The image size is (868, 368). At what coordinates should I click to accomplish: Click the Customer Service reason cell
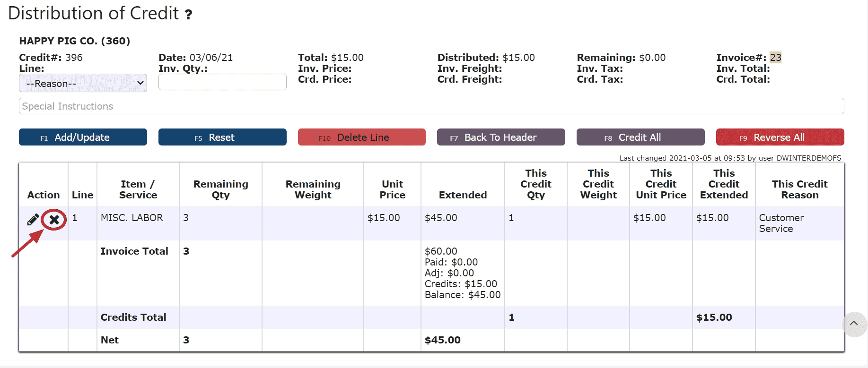781,223
